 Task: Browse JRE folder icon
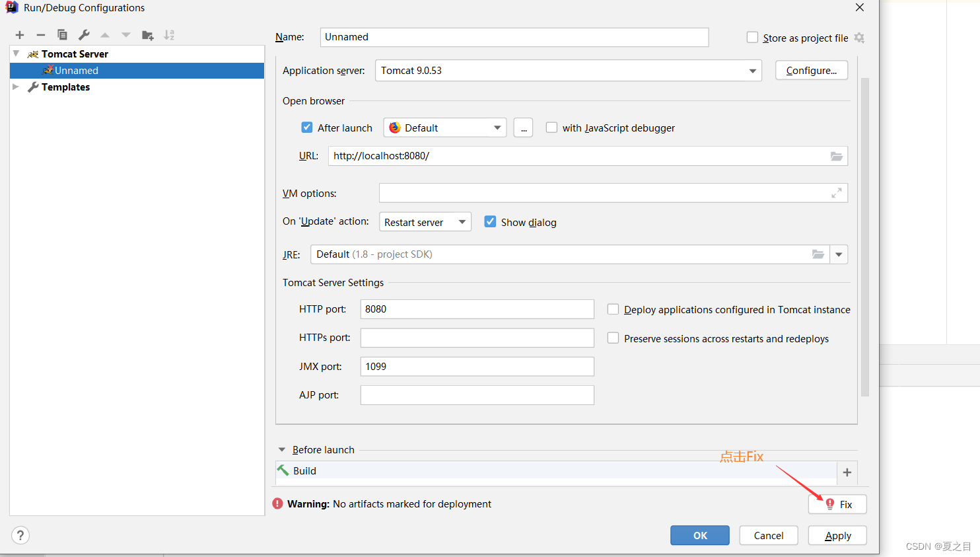[x=818, y=254]
